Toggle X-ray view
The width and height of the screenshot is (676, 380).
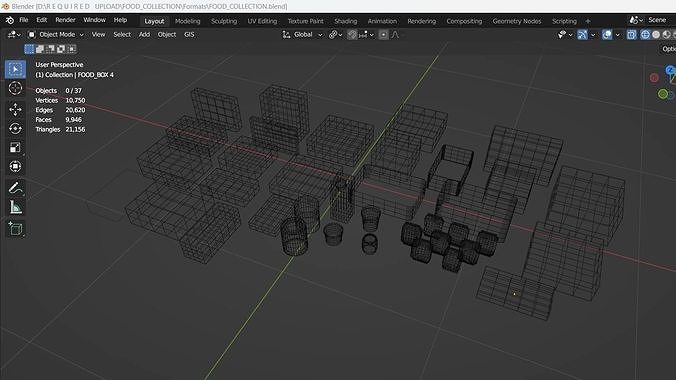tap(631, 35)
